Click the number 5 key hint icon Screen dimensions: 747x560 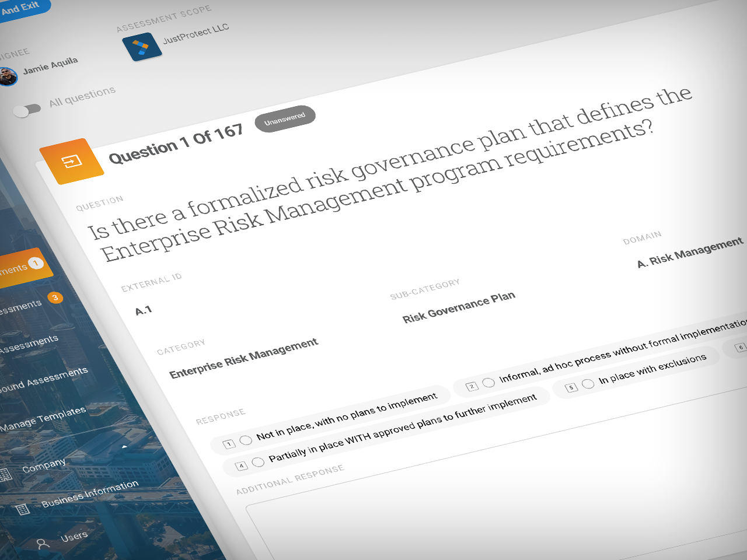pos(571,387)
